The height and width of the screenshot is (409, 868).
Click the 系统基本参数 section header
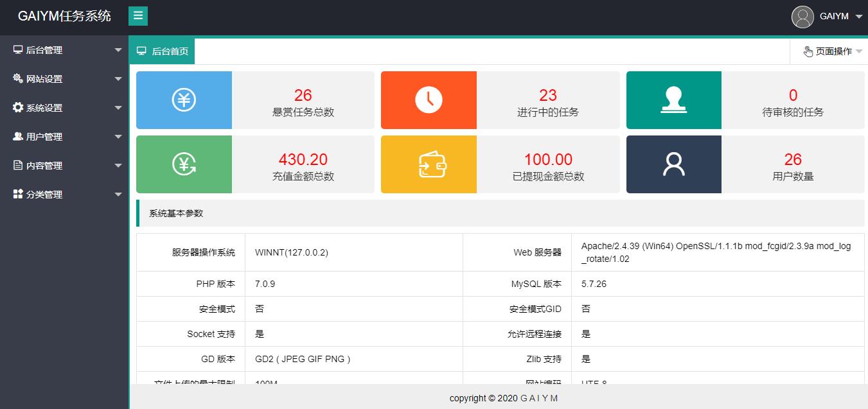coord(176,213)
